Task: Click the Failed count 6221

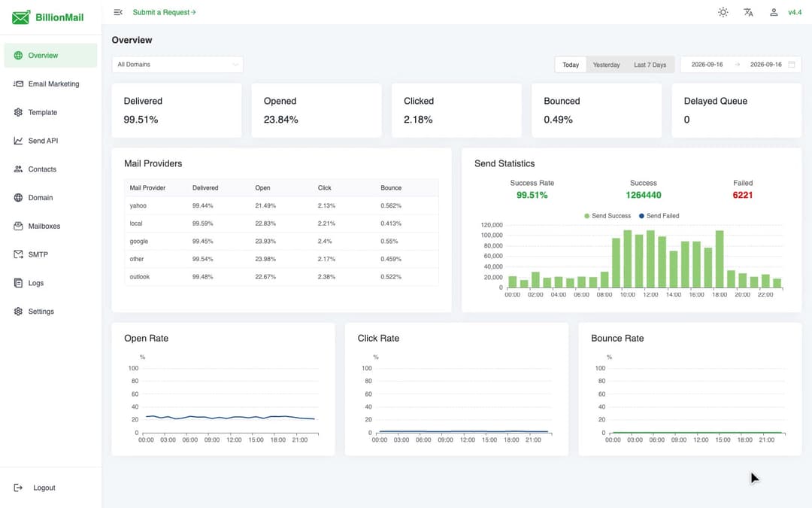Action: coord(743,195)
